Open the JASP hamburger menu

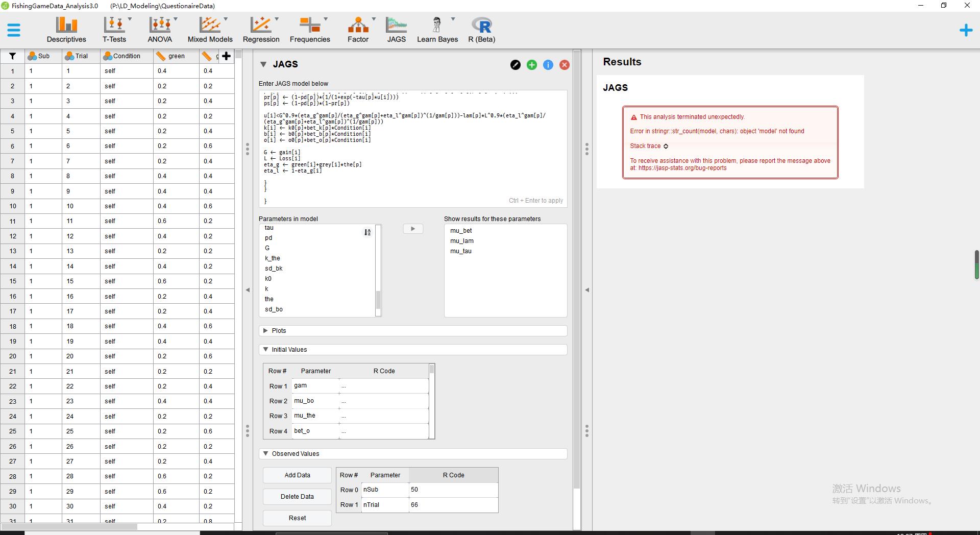14,30
